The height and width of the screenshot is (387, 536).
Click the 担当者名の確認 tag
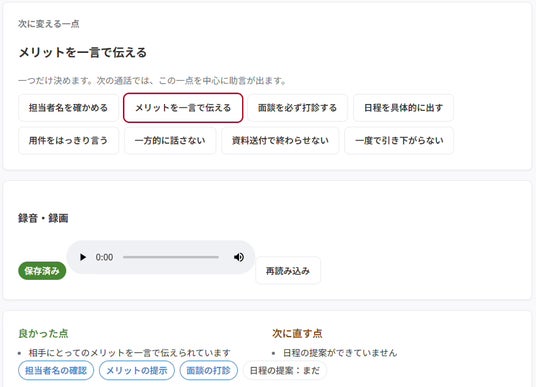pyautogui.click(x=56, y=370)
